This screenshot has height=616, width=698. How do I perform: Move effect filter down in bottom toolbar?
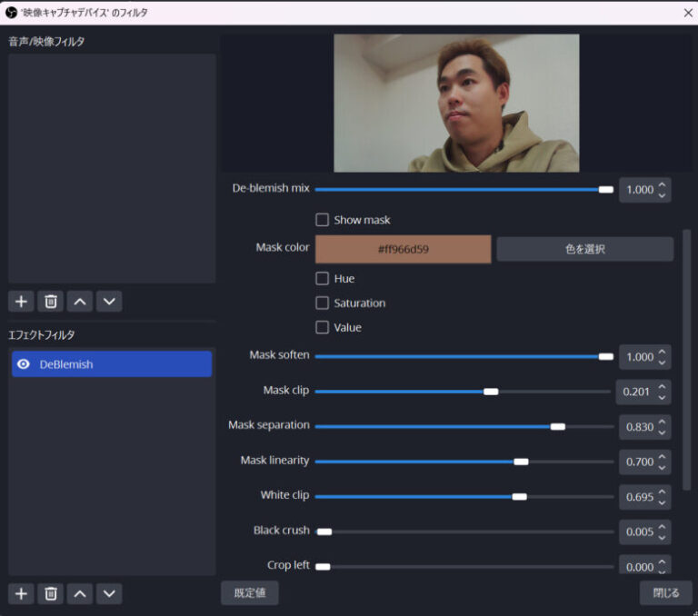(x=109, y=593)
